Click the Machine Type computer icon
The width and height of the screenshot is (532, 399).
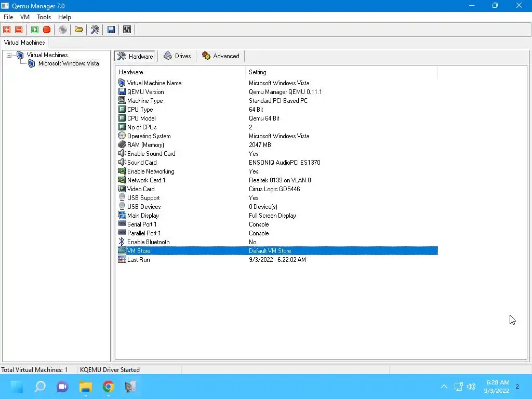click(x=122, y=100)
